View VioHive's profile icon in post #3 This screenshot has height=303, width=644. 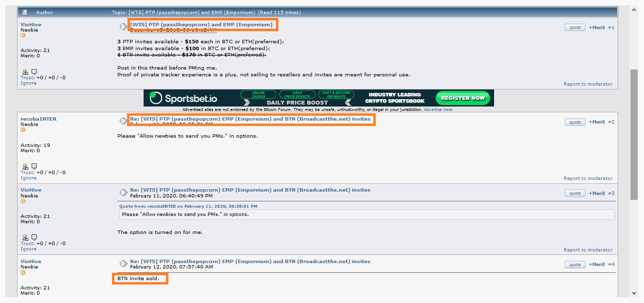(x=25, y=237)
